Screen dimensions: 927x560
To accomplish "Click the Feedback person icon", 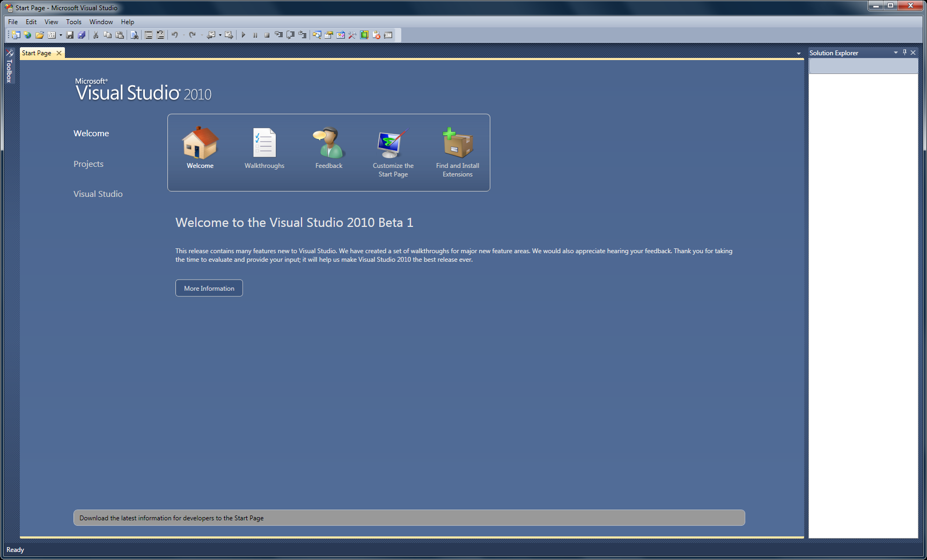I will tap(329, 143).
